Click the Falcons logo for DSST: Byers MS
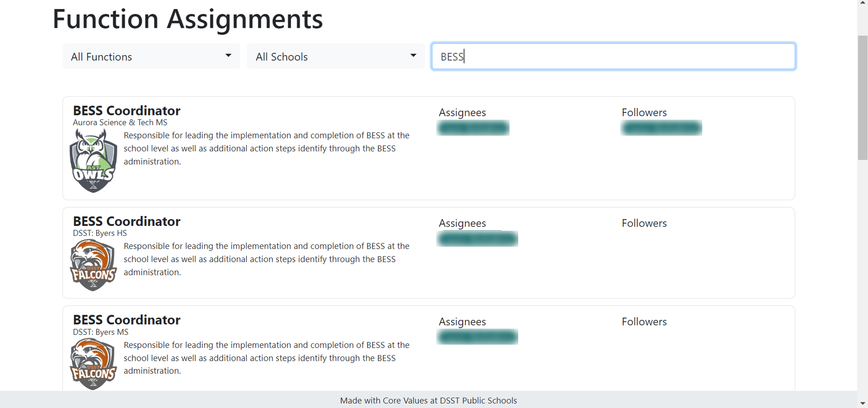Image resolution: width=868 pixels, height=408 pixels. click(x=93, y=364)
